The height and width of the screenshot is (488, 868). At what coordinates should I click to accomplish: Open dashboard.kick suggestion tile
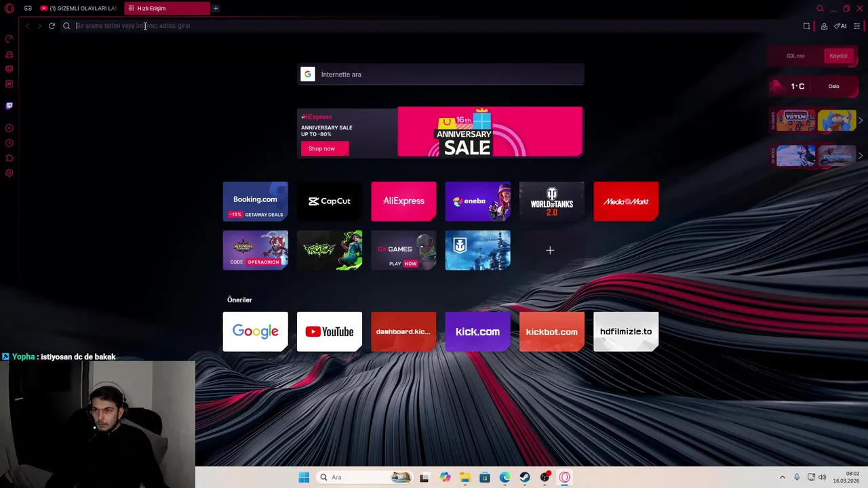[403, 331]
